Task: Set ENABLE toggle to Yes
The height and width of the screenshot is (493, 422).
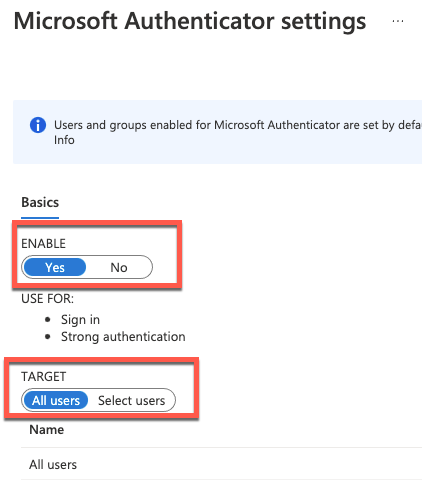Action: [55, 267]
